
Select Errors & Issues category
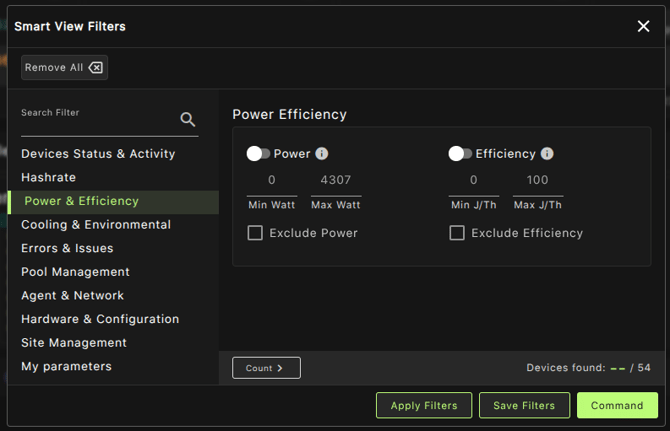click(x=67, y=248)
